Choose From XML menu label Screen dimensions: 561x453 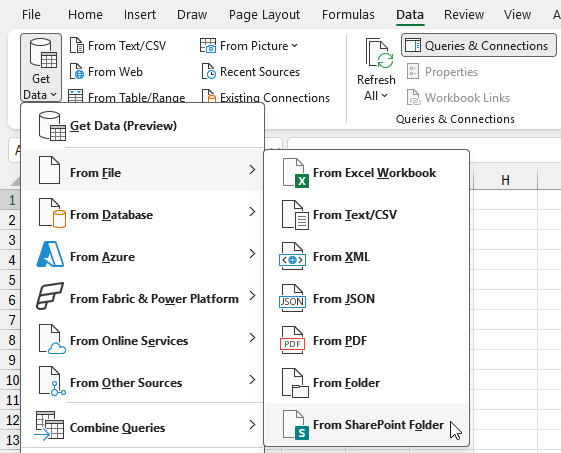point(341,257)
